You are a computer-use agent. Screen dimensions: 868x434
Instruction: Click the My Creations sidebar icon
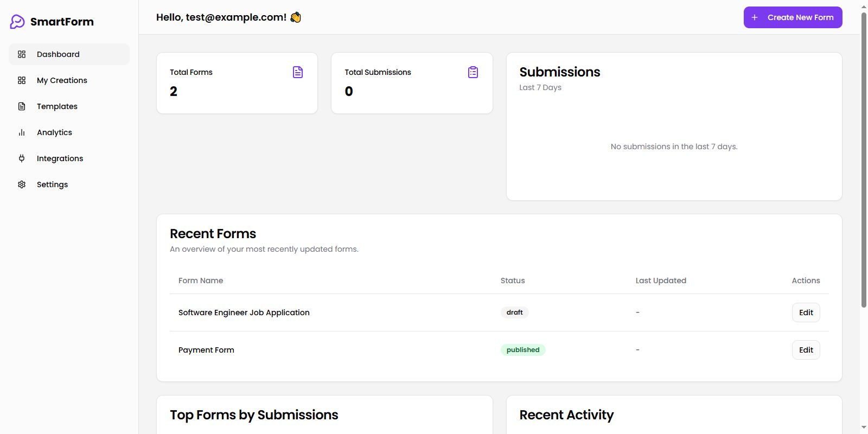click(22, 80)
